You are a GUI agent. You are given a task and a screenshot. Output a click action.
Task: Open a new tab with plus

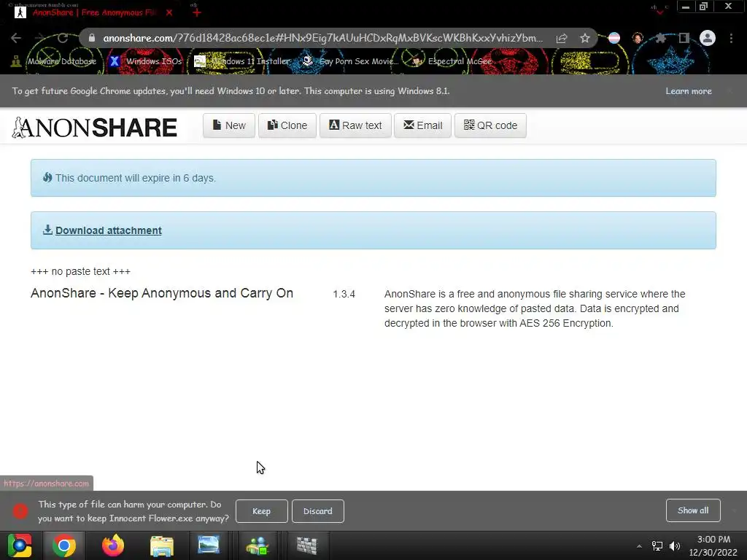tap(197, 12)
